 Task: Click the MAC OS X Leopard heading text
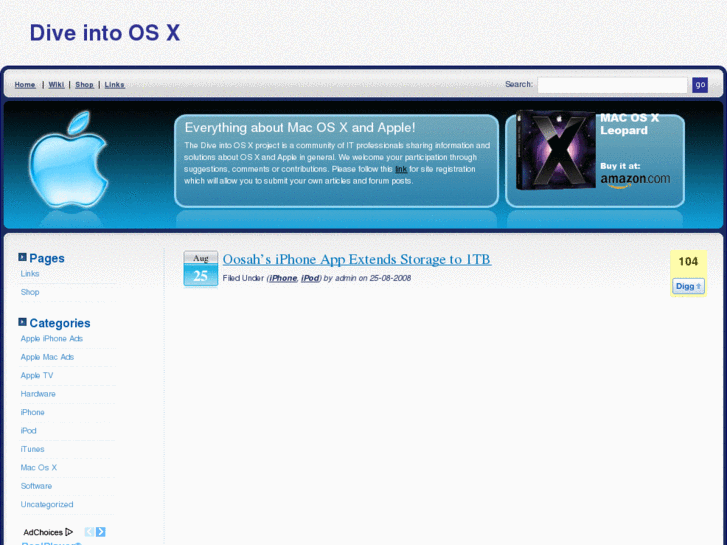(629, 124)
